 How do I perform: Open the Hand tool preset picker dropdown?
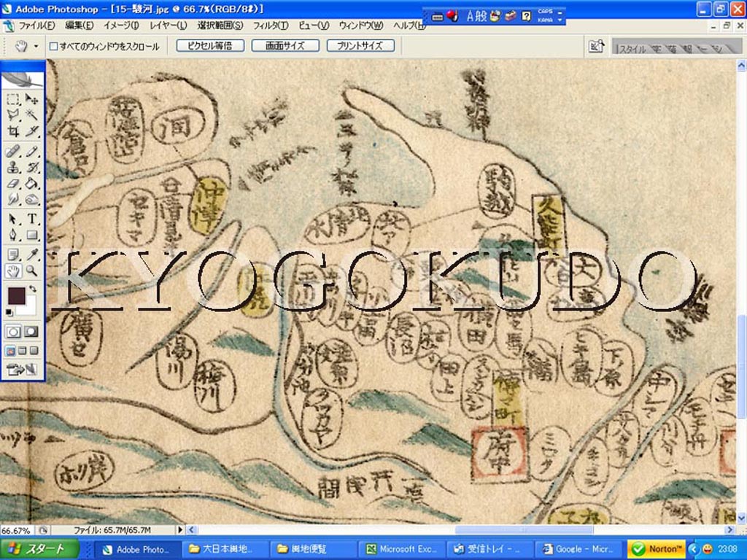coord(36,46)
